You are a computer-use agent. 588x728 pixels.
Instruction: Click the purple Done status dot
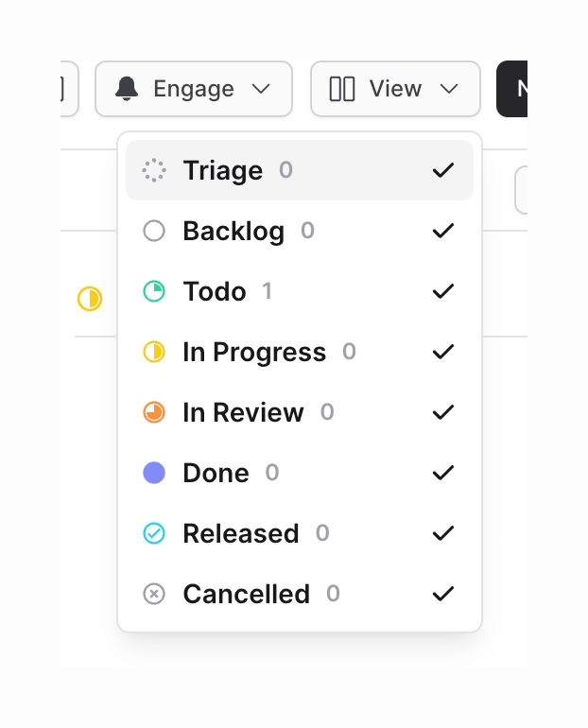(153, 473)
